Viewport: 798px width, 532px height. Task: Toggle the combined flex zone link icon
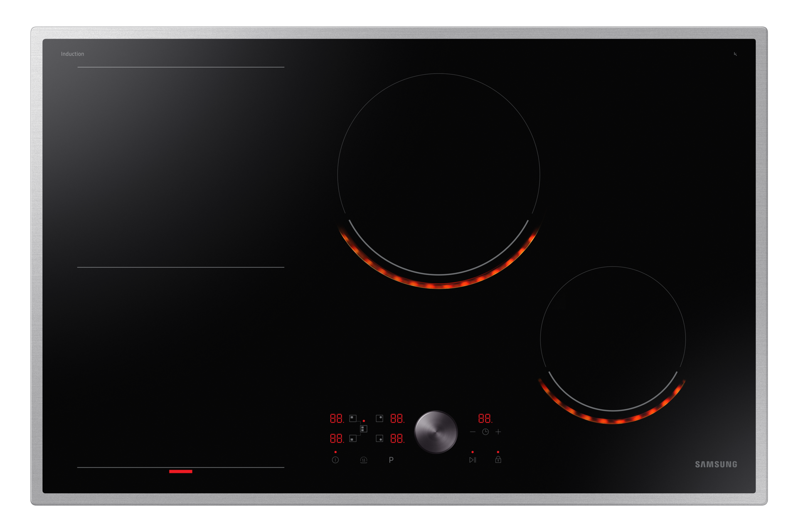pos(364,429)
